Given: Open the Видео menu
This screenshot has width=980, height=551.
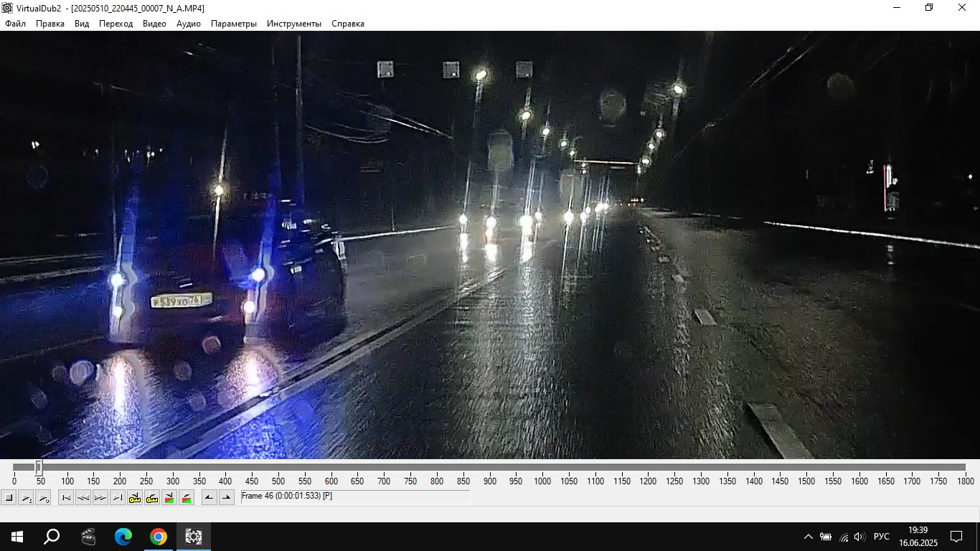Looking at the screenshot, I should point(154,24).
